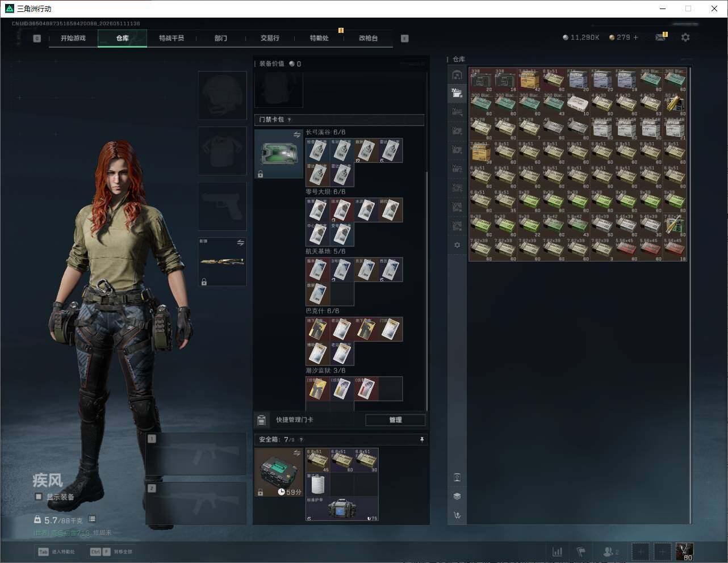
Task: Open the gear icon in stash sidebar
Action: pos(457,245)
